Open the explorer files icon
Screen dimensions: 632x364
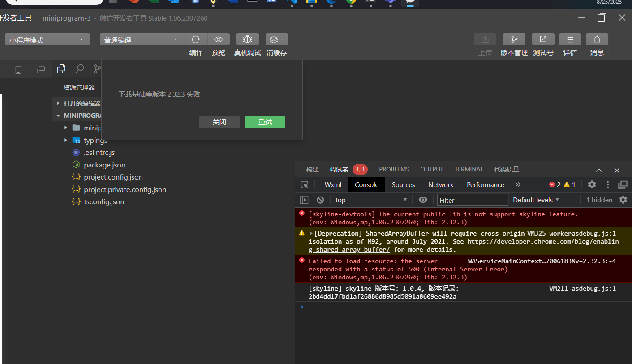[61, 69]
